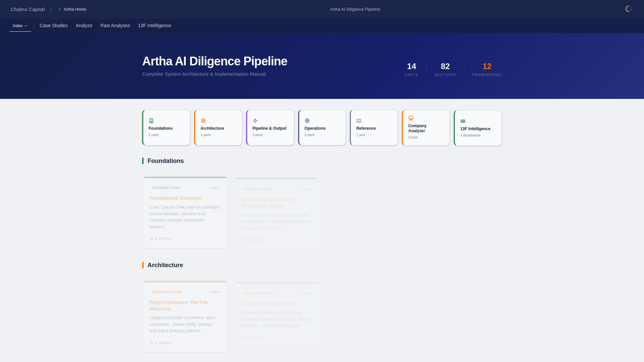Click the 13F Intelligence table icon
Screen dimensions: 644x362
[463, 121]
